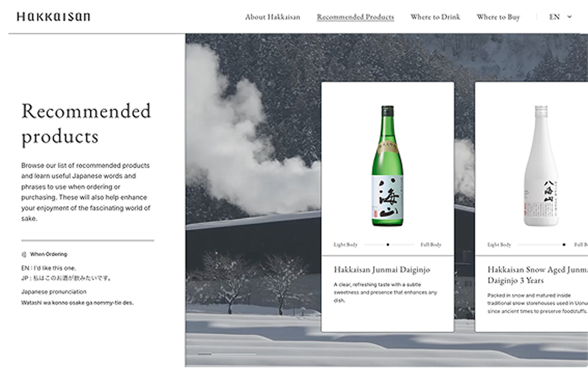Click the When Ordering icon

[x=24, y=254]
